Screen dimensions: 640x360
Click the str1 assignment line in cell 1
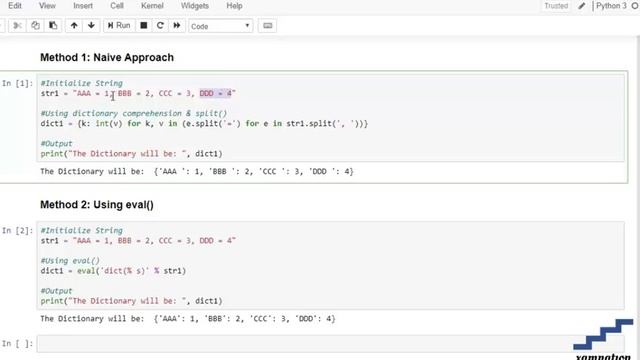[138, 93]
